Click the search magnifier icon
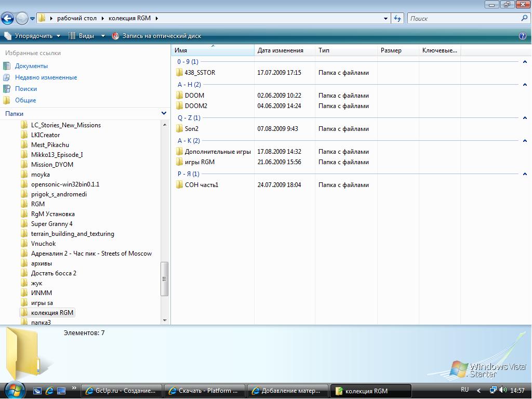532x399 pixels. (x=524, y=18)
